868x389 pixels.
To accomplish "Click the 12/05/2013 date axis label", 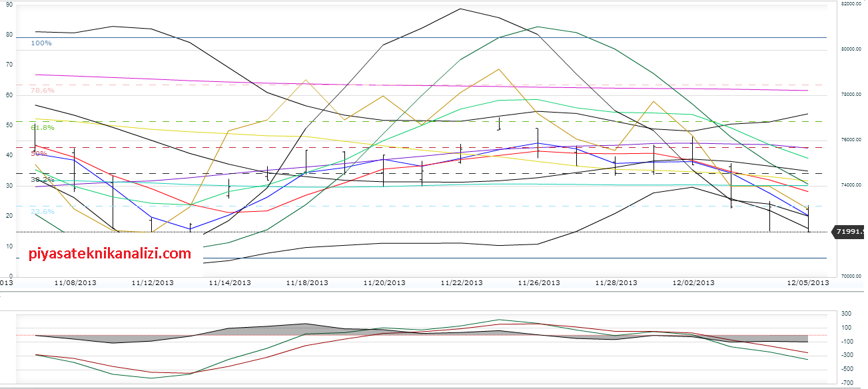I will tap(808, 282).
